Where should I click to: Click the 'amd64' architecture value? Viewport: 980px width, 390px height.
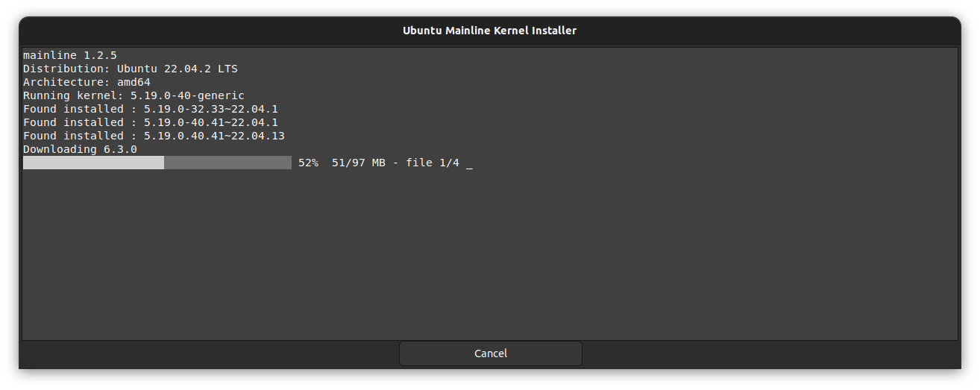tap(134, 82)
